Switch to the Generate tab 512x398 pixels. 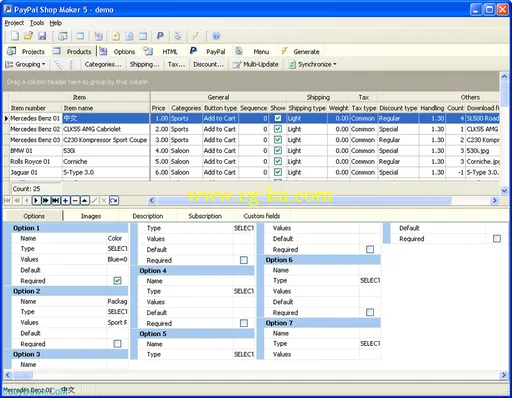[x=301, y=51]
